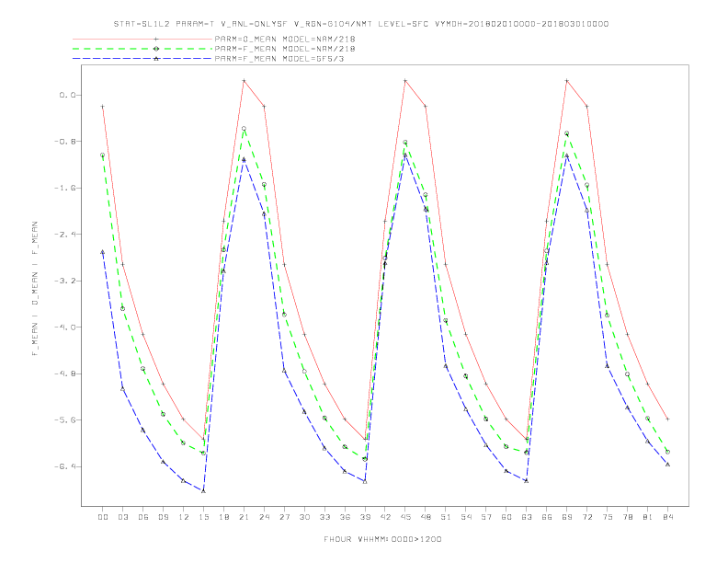Image resolution: width=728 pixels, height=563 pixels.
Task: Click x-axis tick label 36
Action: [345, 517]
